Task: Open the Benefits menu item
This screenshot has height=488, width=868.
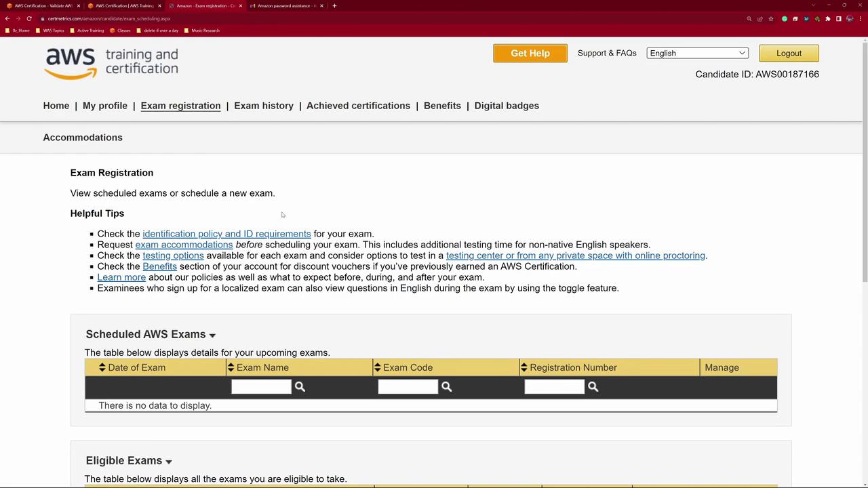Action: (x=442, y=106)
